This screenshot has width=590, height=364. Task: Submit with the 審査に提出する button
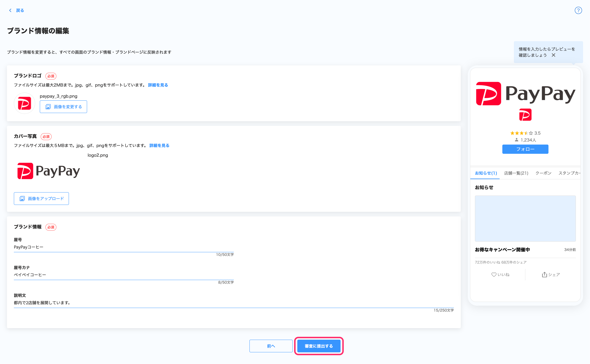pos(319,346)
